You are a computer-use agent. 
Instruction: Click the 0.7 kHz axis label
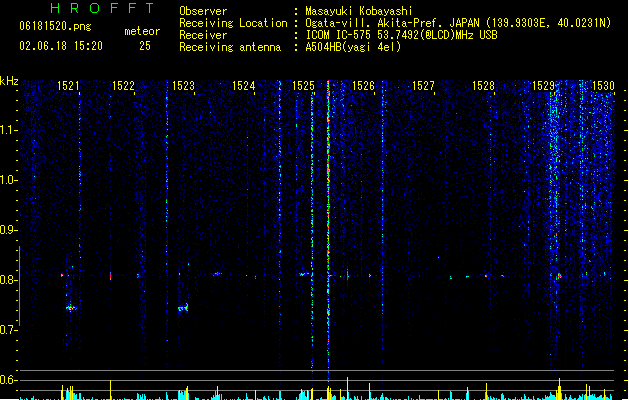point(8,330)
